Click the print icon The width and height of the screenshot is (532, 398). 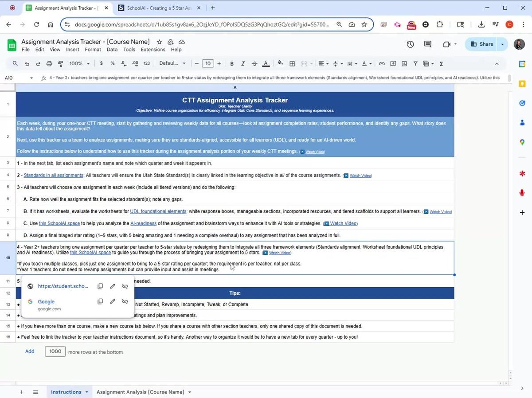coord(49,64)
